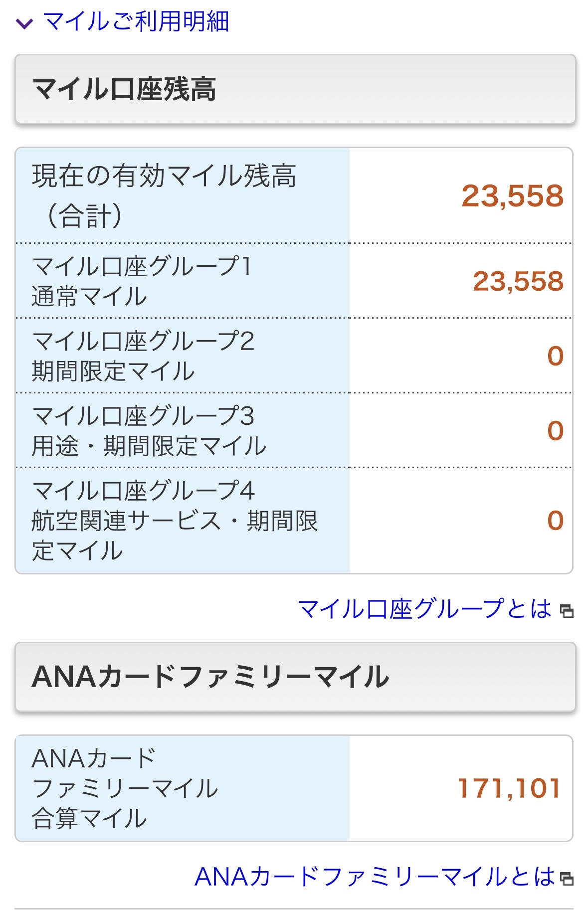Select the マイル口座グループ1 通常マイル label
Image resolution: width=588 pixels, height=912 pixels.
[142, 281]
